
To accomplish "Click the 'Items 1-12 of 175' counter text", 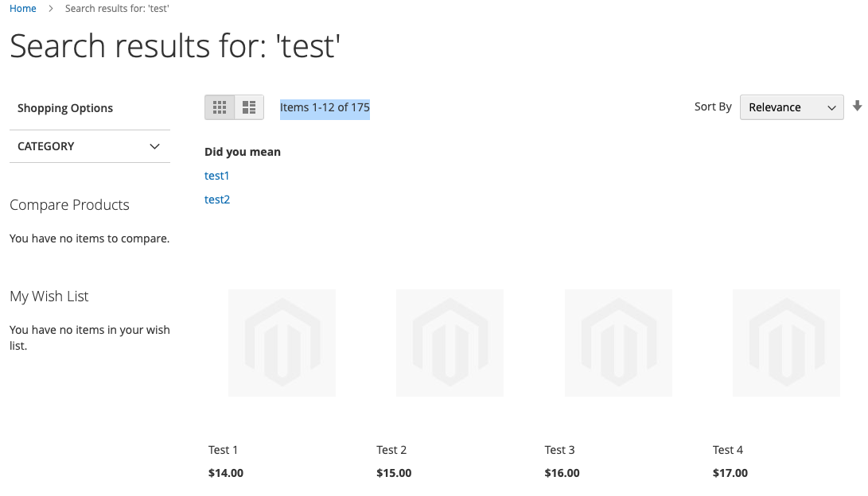I will pos(325,107).
